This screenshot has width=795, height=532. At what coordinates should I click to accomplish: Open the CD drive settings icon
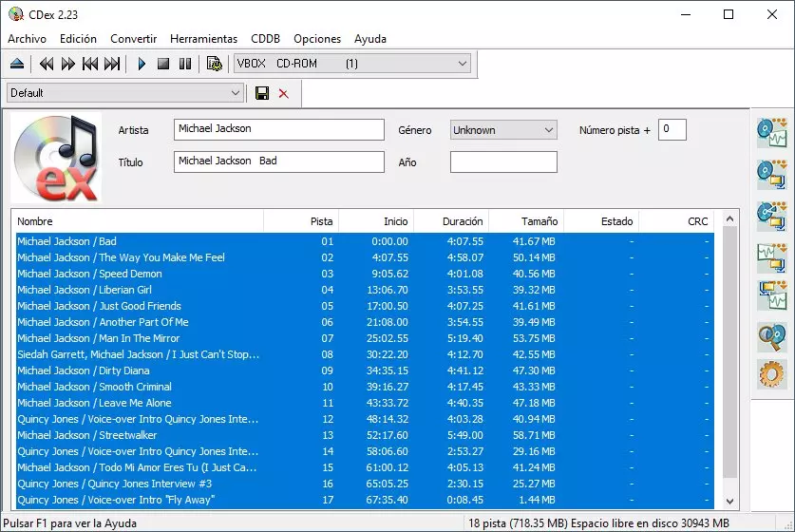(x=215, y=64)
